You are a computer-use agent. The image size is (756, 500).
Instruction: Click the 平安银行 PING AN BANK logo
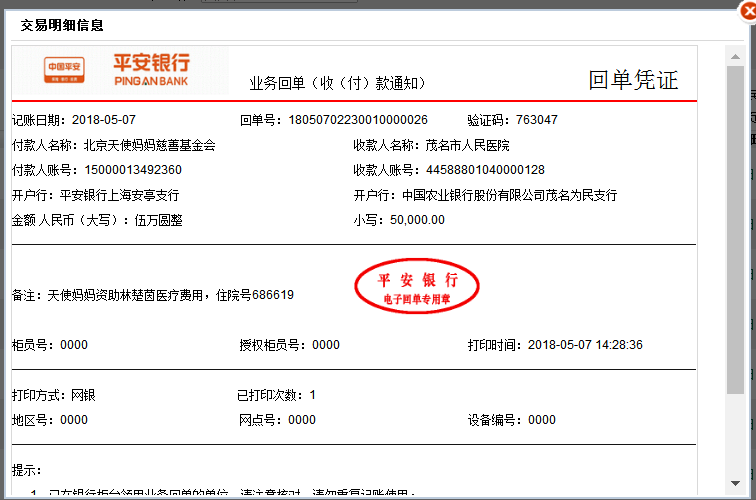(151, 70)
